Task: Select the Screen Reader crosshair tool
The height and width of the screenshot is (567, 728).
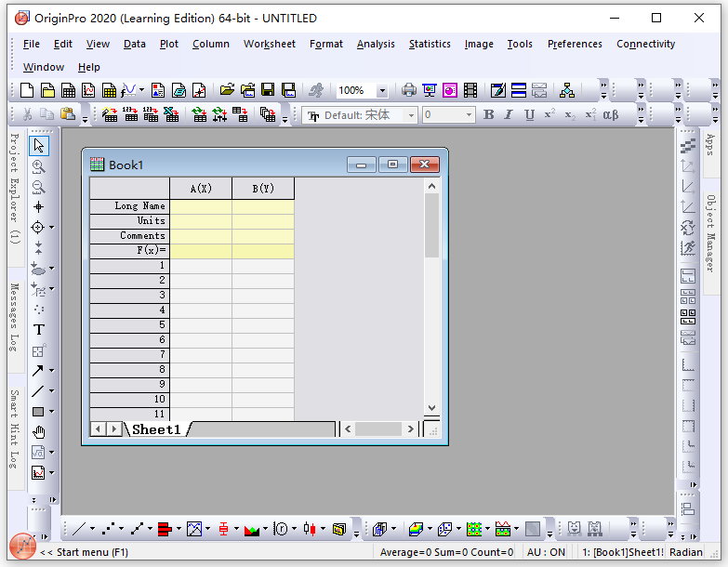Action: tap(38, 207)
